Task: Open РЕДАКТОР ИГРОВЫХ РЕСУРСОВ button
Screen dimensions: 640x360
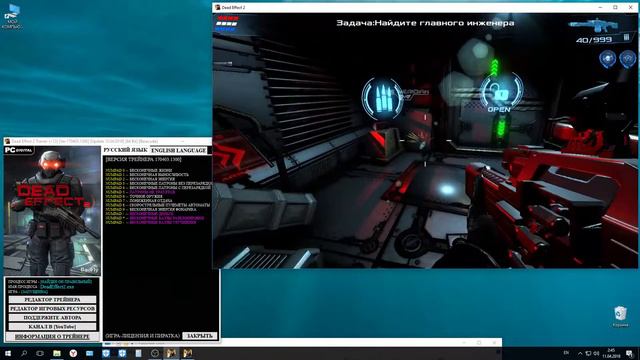Action: [x=52, y=309]
